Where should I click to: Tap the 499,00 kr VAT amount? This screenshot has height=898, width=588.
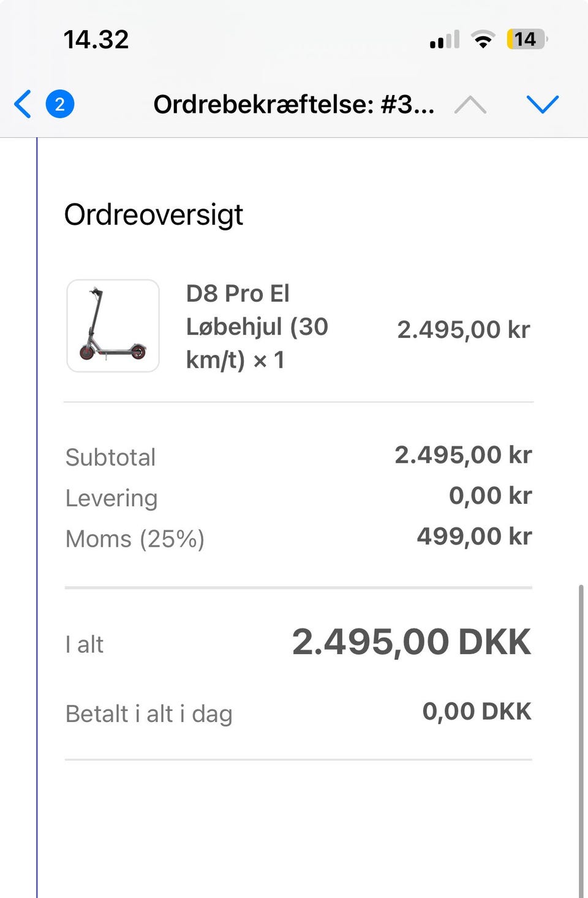[474, 536]
